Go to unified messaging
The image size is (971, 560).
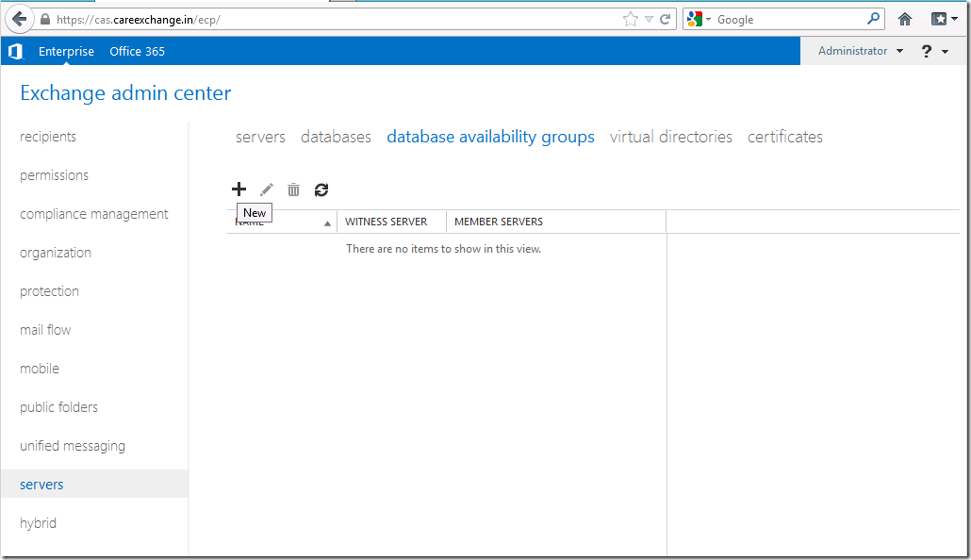73,446
